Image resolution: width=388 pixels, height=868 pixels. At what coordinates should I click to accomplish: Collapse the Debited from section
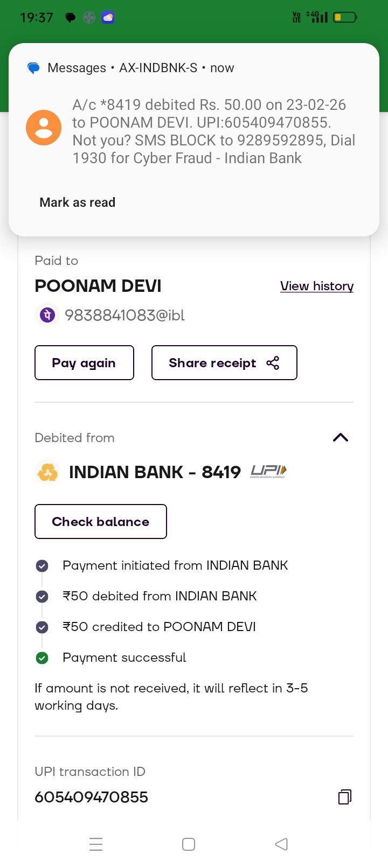click(x=341, y=437)
